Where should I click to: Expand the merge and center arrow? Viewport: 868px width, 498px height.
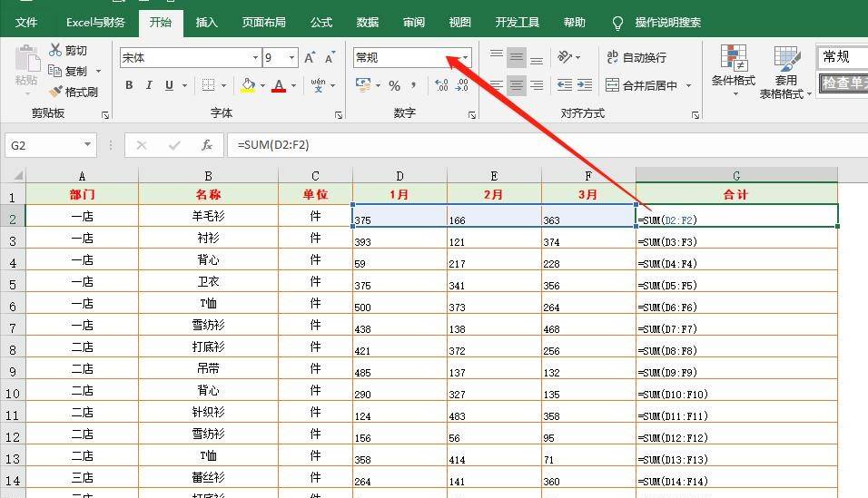(x=688, y=85)
